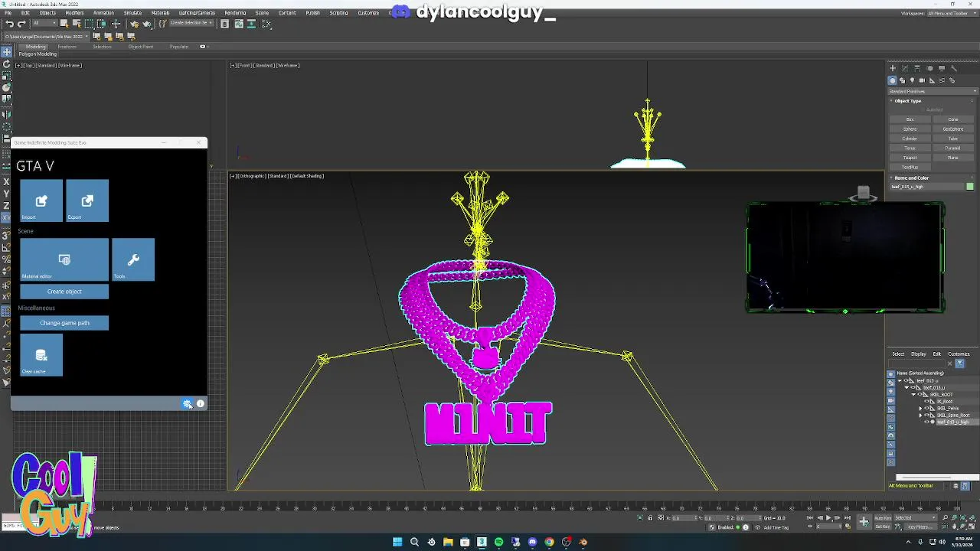This screenshot has height=551, width=980.
Task: Toggle visibility eye of SKEL_Spine_Root
Action: [926, 416]
